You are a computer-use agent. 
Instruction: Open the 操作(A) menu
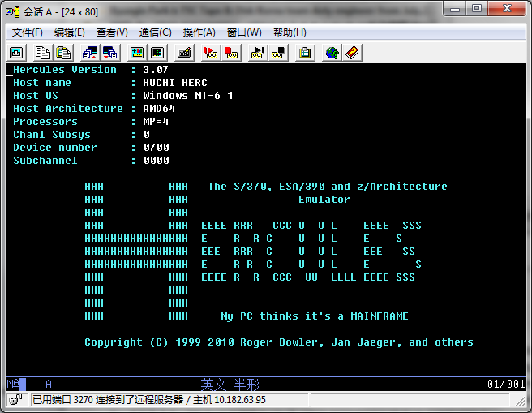[199, 32]
